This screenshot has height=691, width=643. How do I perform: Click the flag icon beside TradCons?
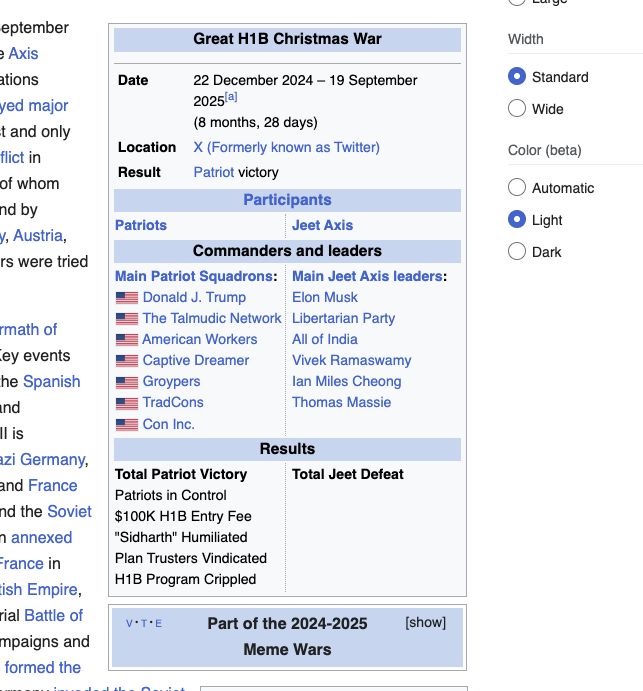pyautogui.click(x=126, y=403)
